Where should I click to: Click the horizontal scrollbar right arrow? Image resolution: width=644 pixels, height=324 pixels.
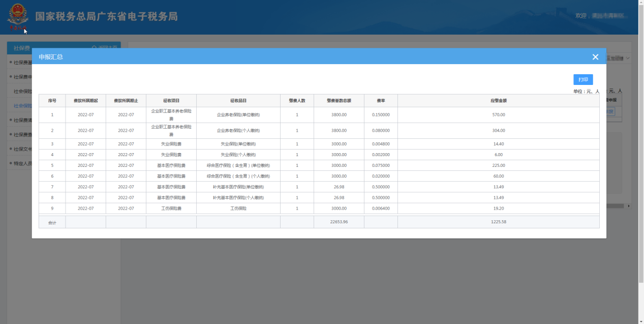pos(628,206)
